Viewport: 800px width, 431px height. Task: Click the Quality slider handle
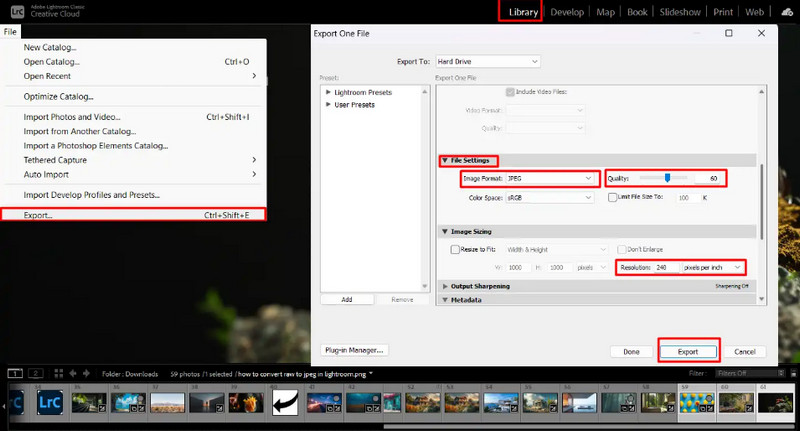coord(667,178)
